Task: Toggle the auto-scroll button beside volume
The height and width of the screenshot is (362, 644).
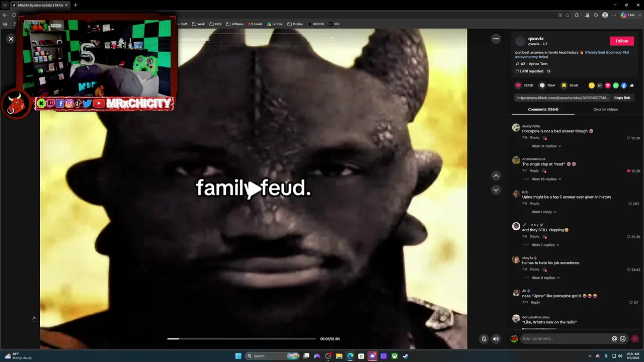Action: tap(484, 339)
